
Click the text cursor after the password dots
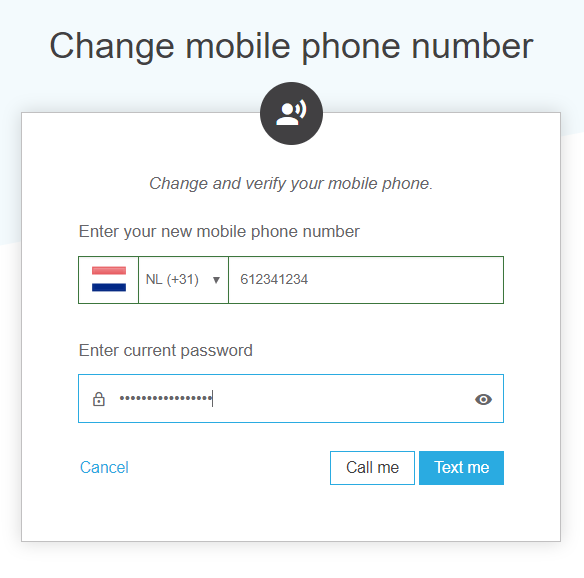[x=212, y=398]
